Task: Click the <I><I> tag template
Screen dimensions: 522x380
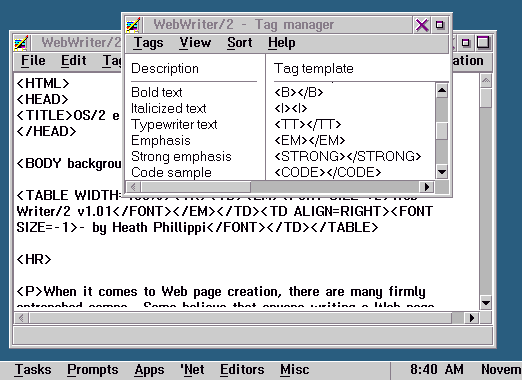Action: tap(290, 108)
